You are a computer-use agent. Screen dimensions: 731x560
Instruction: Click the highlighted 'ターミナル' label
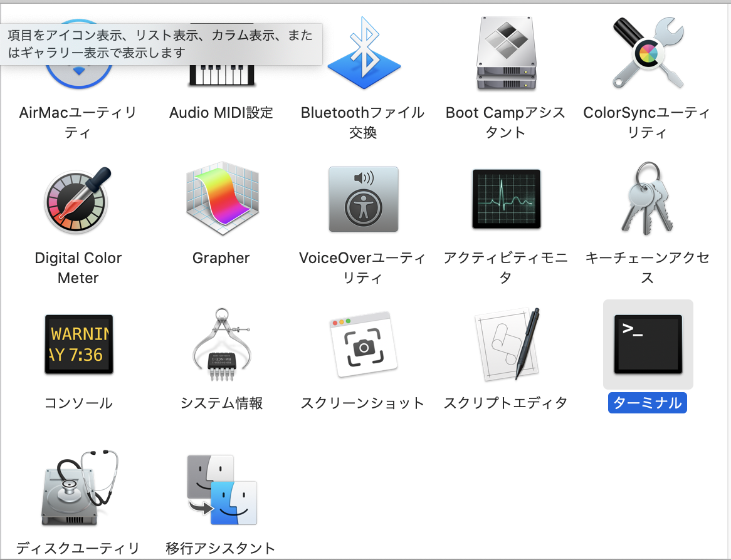647,403
